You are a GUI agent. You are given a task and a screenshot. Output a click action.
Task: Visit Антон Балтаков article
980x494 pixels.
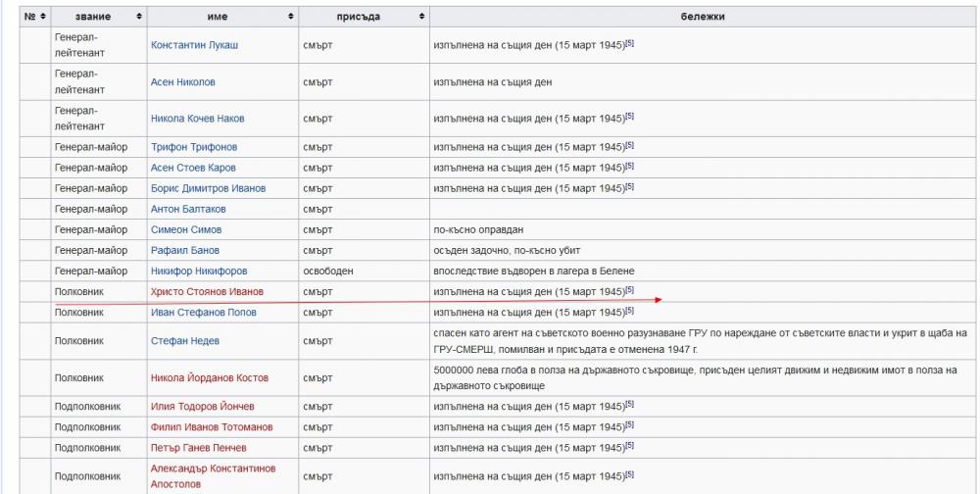click(x=188, y=210)
